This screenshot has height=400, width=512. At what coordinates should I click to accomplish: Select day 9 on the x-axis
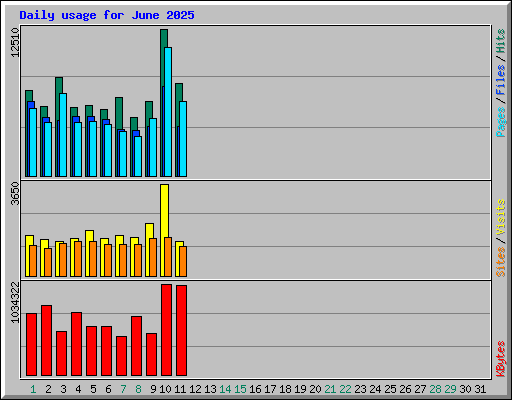tap(153, 389)
